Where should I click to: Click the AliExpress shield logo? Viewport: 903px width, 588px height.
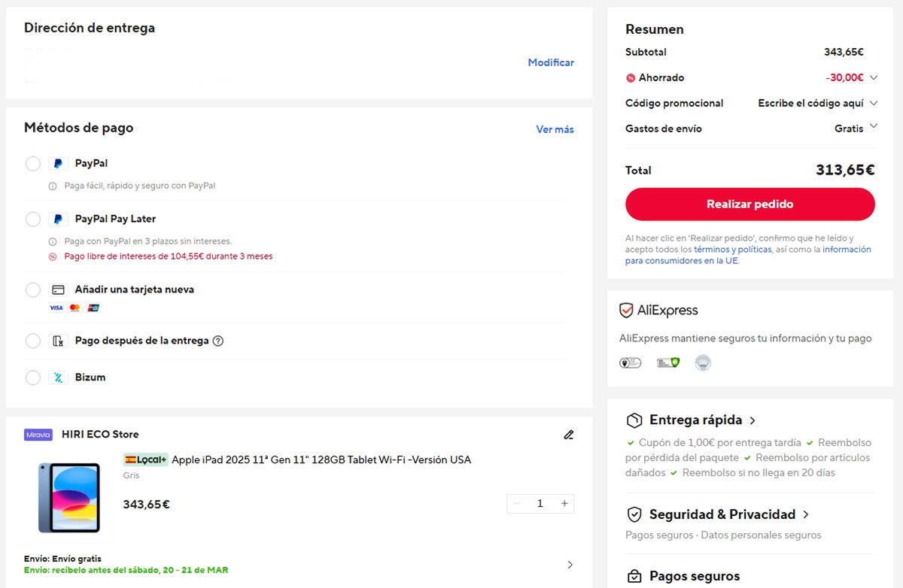(626, 311)
